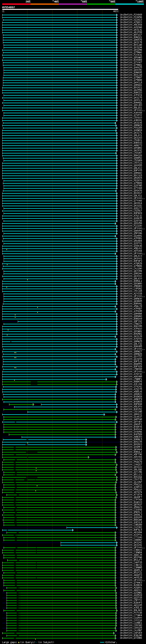Open hit UniRef100_C5WNP1
The height and width of the screenshot is (644, 146).
131,379
